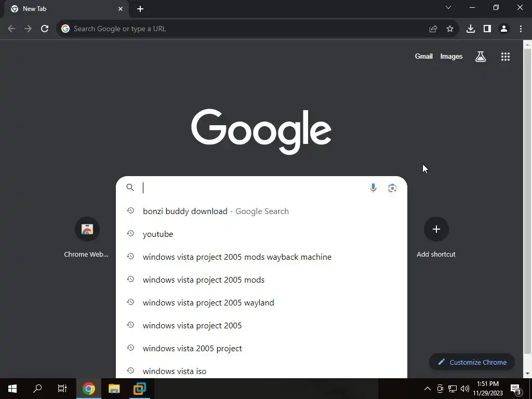Start voice search with microphone icon
532x399 pixels.
pos(373,188)
